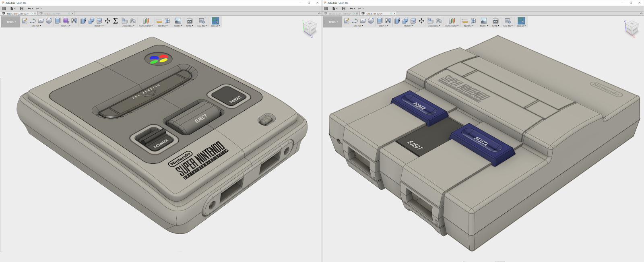The width and height of the screenshot is (644, 262).
Task: Activate the Select tool in SNES_EUR window
Action: coord(215,21)
